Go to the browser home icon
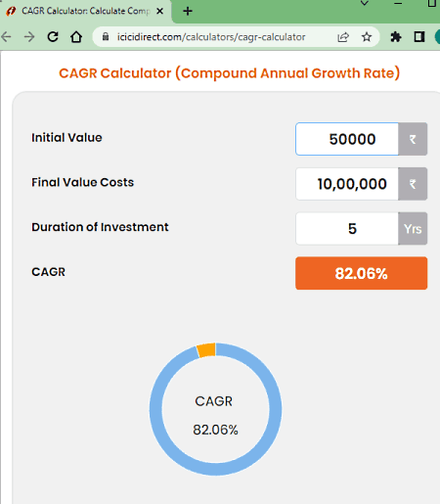The width and height of the screenshot is (440, 504). click(76, 37)
